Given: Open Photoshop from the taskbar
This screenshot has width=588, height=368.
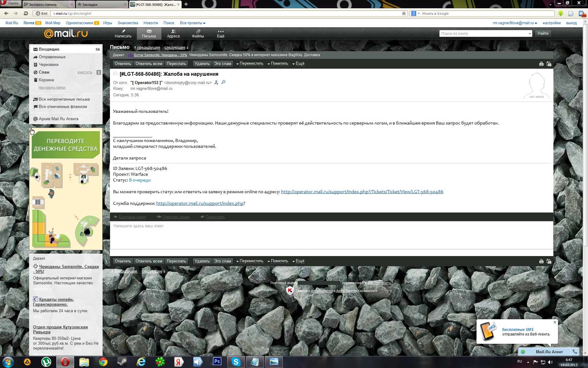Looking at the screenshot, I should (217, 362).
